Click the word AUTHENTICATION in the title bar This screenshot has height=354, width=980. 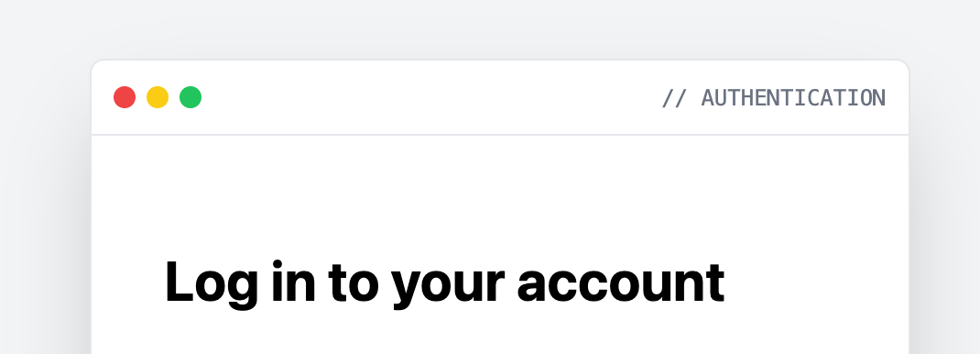tap(794, 98)
